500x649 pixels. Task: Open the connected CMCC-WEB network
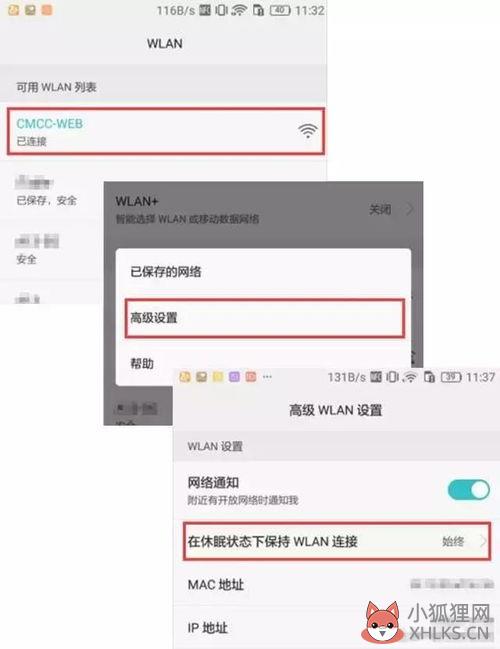[x=166, y=131]
